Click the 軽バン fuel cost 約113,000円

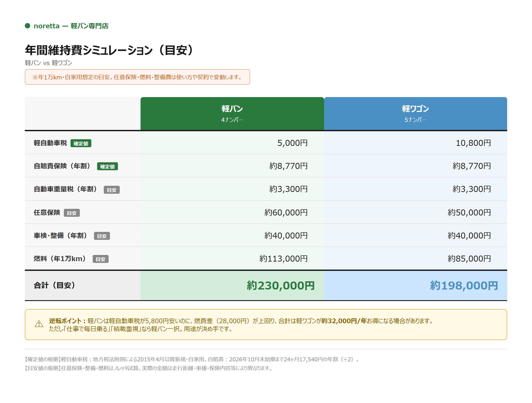coord(284,258)
